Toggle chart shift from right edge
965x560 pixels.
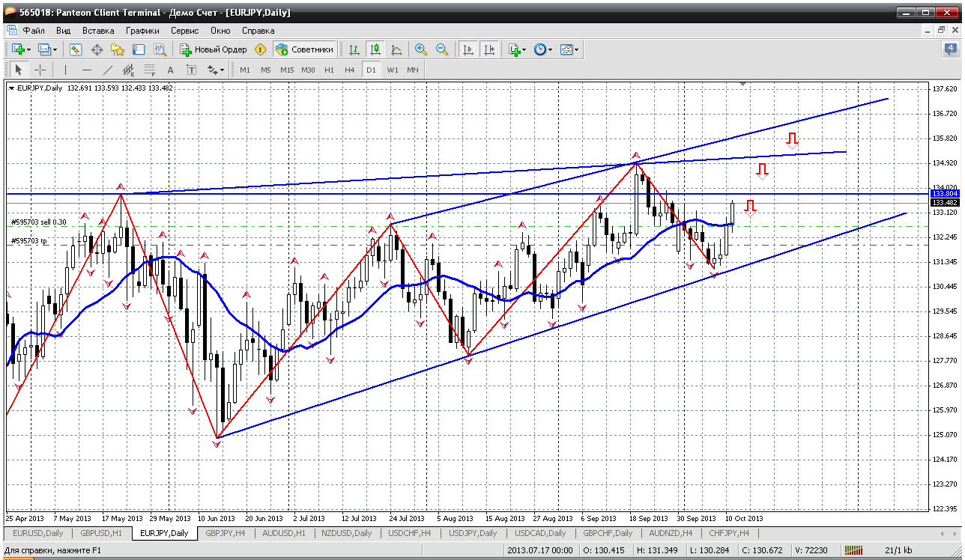tap(489, 49)
